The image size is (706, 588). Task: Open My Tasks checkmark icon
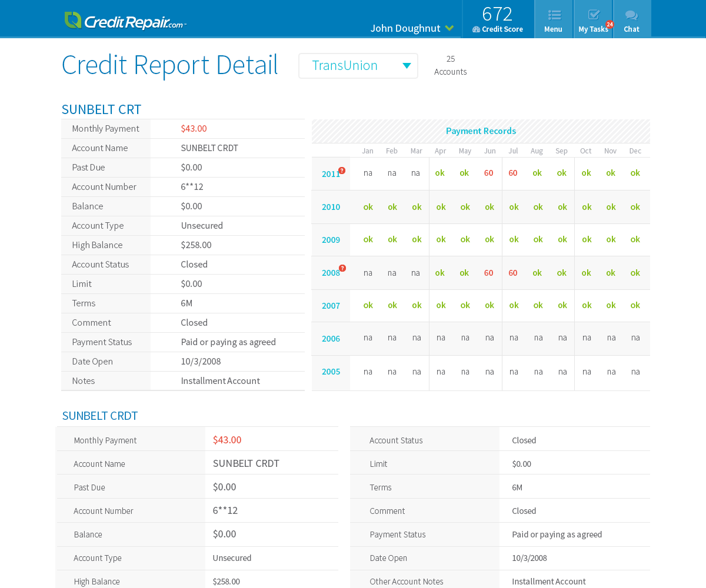coord(594,15)
